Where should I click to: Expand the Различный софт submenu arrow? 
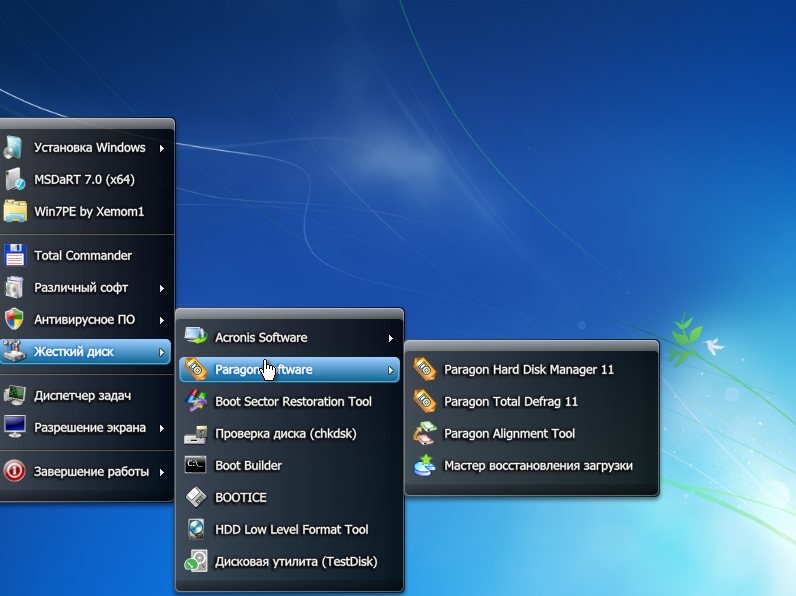coord(162,288)
